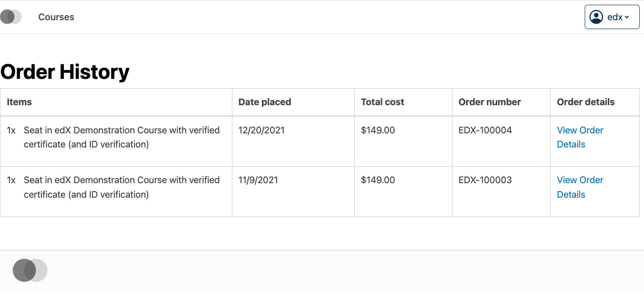This screenshot has width=644, height=294.
Task: Click the Order number column header
Action: [489, 102]
